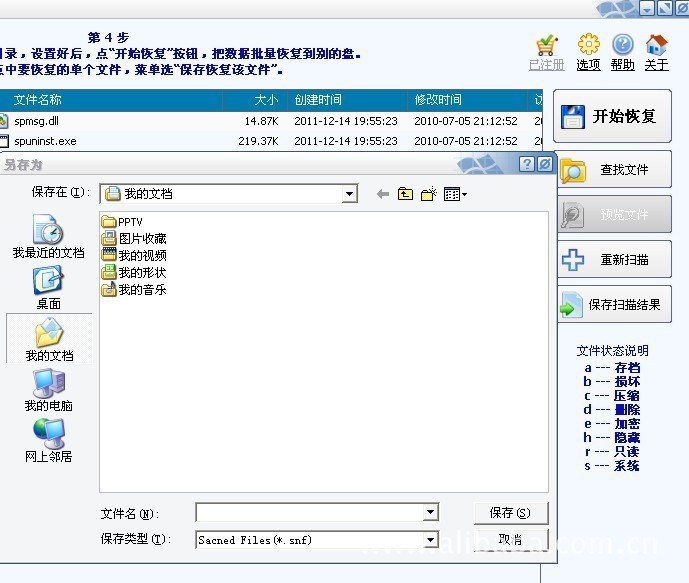The image size is (689, 583).
Task: Open the 帮助 question mark icon
Action: click(x=623, y=45)
